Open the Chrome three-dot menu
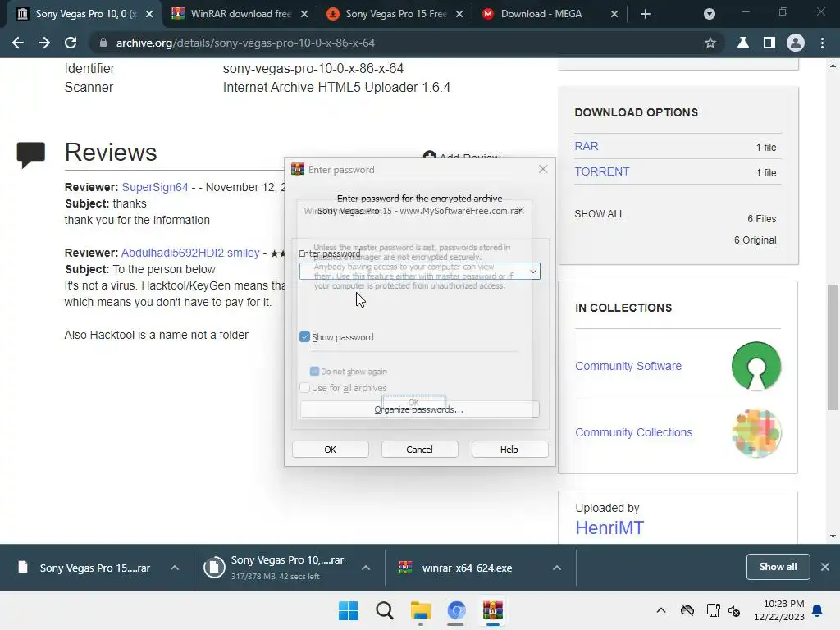This screenshot has width=840, height=630. coord(822,43)
